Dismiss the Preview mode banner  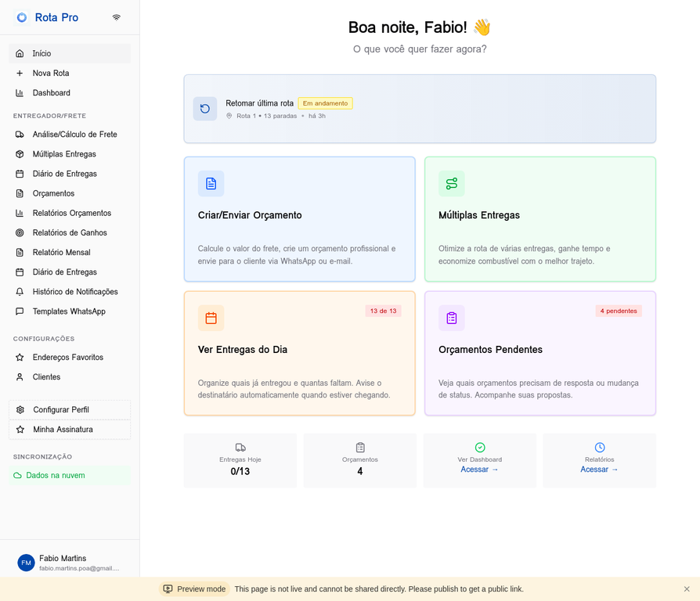[687, 588]
